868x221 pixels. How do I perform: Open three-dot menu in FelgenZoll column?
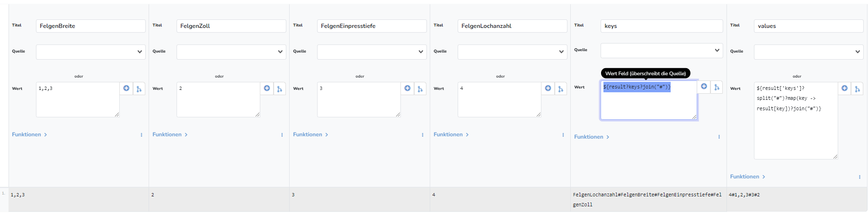pos(282,135)
